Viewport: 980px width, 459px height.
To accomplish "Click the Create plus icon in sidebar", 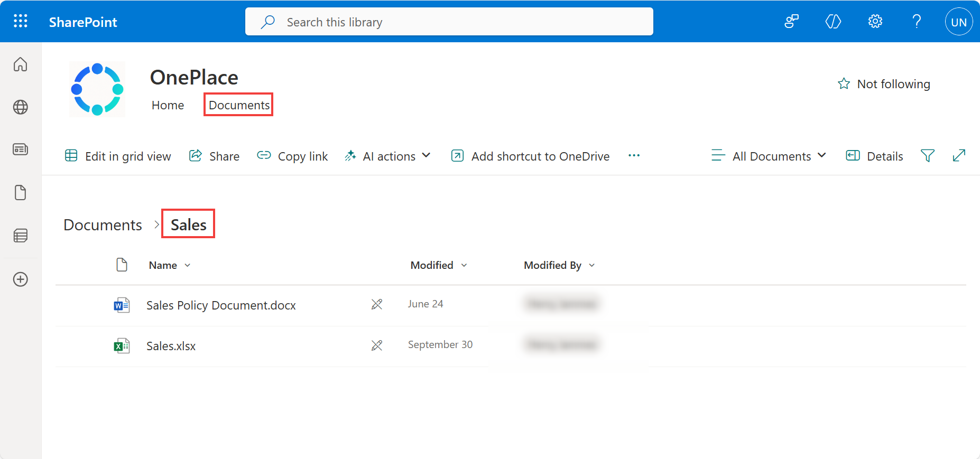I will click(x=21, y=279).
